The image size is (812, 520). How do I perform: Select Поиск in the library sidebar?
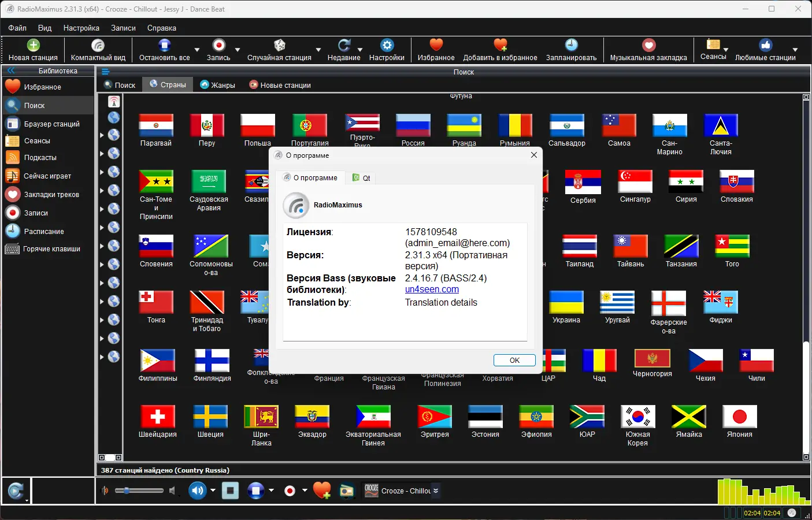tap(48, 106)
